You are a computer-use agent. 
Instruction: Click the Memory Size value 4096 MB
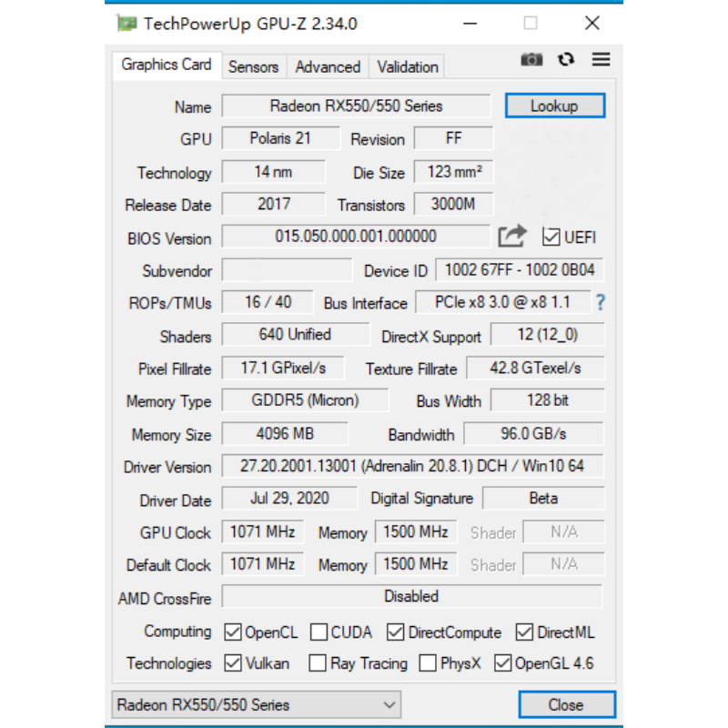[x=285, y=434]
